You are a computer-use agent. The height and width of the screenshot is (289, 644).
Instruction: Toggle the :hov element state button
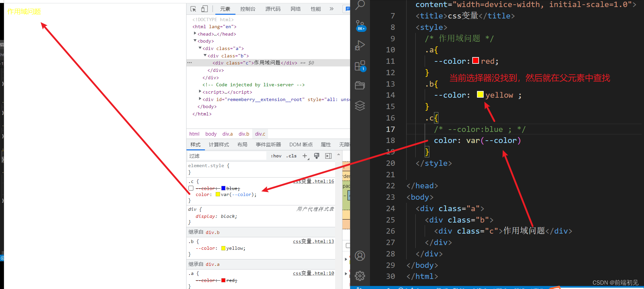click(276, 156)
